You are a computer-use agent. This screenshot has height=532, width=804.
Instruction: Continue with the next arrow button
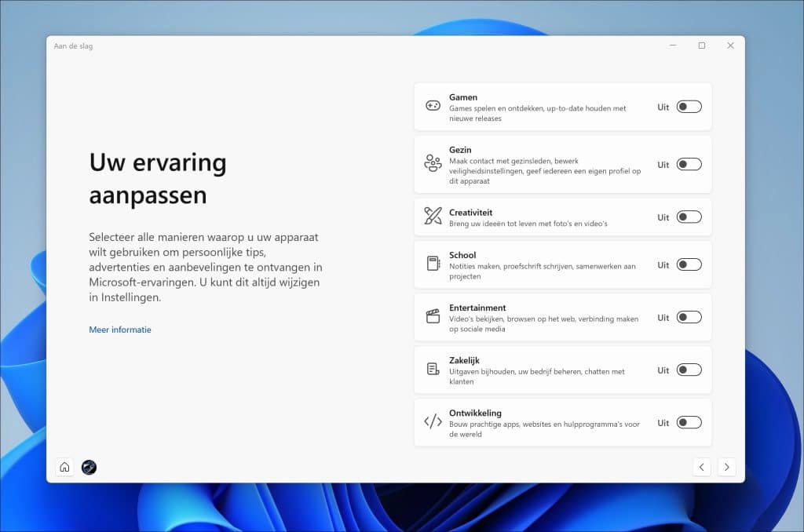[726, 467]
